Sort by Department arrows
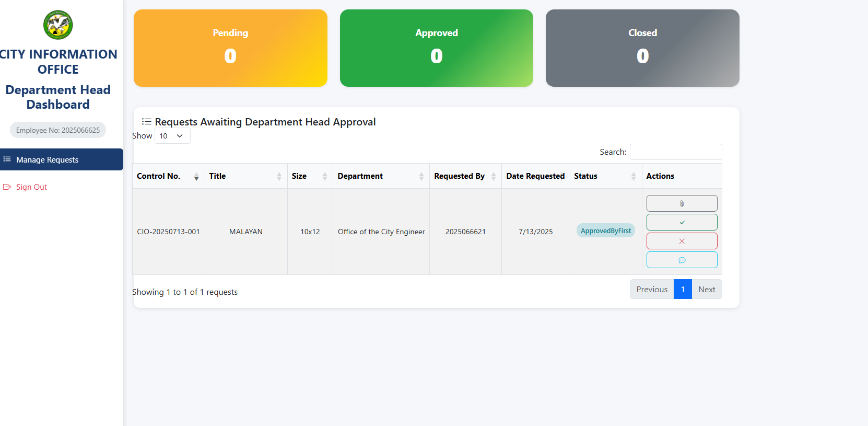Screen dimensions: 868x426 coord(421,177)
